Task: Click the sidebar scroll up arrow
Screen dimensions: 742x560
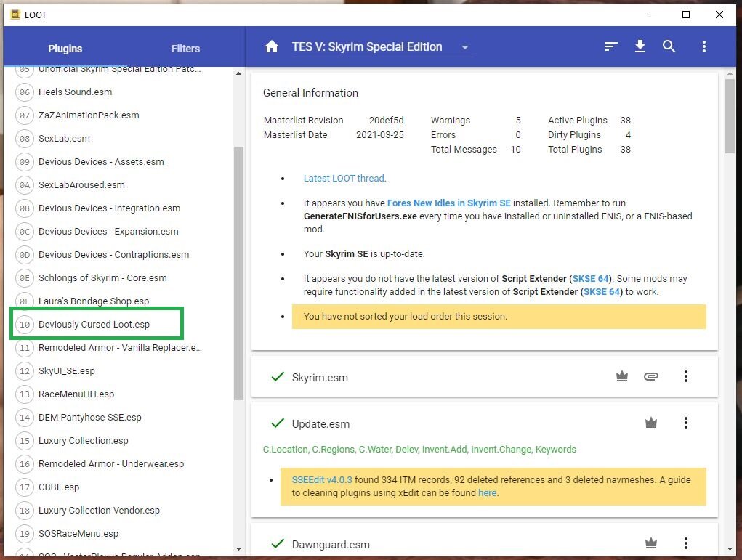Action: point(238,73)
